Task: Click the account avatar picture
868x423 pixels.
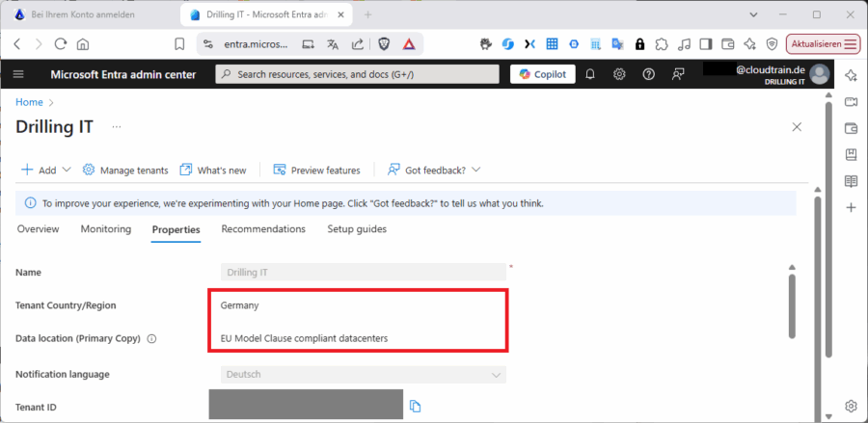Action: click(819, 74)
